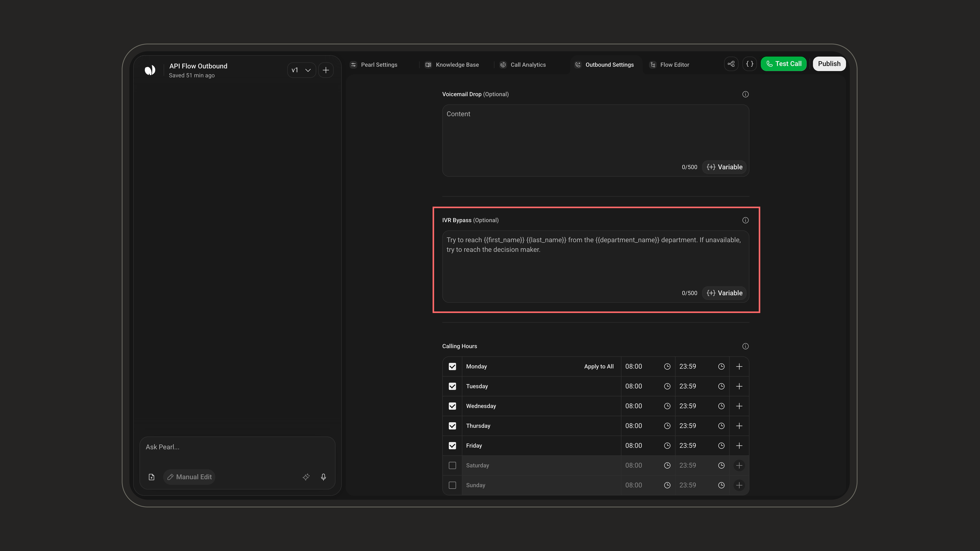
Task: Open Sunday end time clock picker
Action: (721, 485)
